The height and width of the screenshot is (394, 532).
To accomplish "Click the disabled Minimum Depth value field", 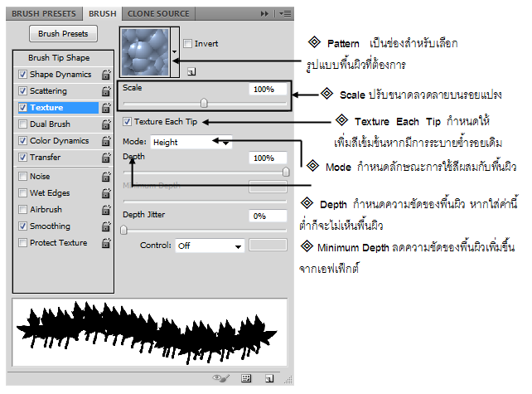I will (x=268, y=187).
